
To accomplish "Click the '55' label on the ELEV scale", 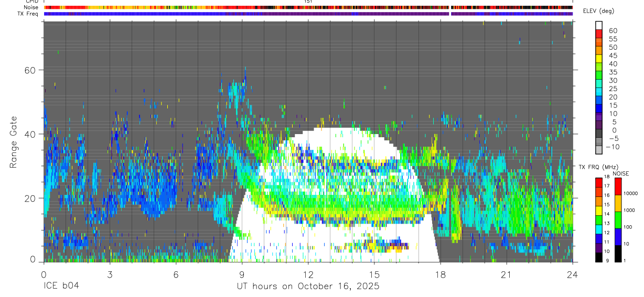I will point(613,39).
